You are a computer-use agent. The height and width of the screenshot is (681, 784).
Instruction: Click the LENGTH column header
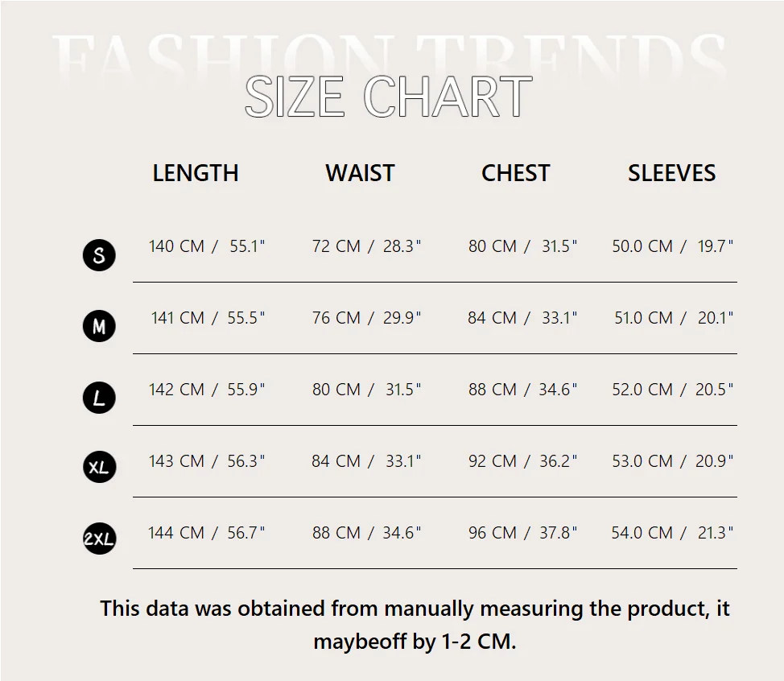tap(196, 173)
